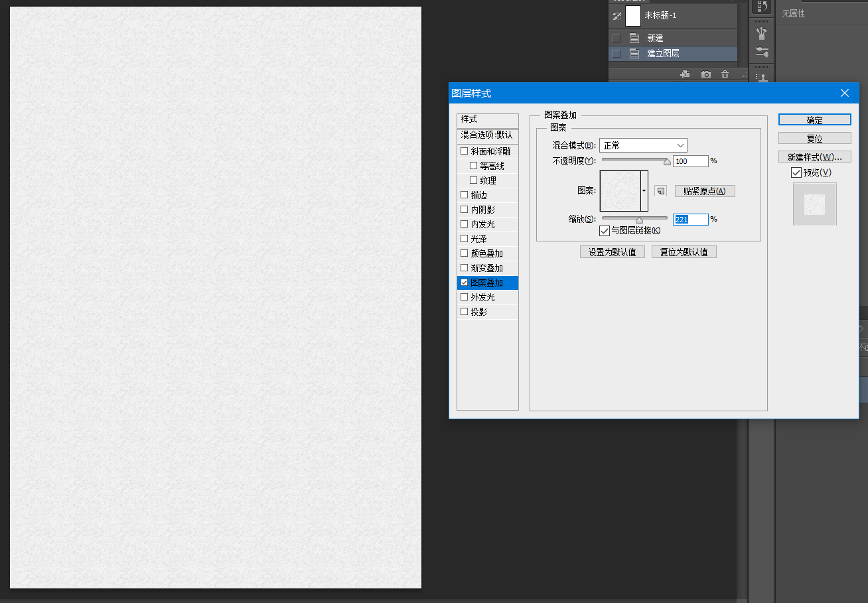Enable the 渐变叠加 checkbox
868x603 pixels.
tap(465, 268)
